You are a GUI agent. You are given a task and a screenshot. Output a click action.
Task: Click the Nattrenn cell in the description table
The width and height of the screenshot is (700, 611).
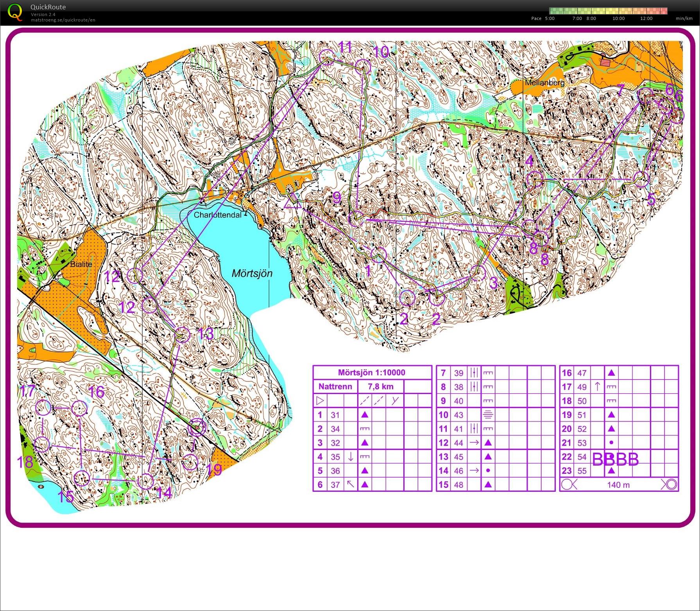pos(335,387)
